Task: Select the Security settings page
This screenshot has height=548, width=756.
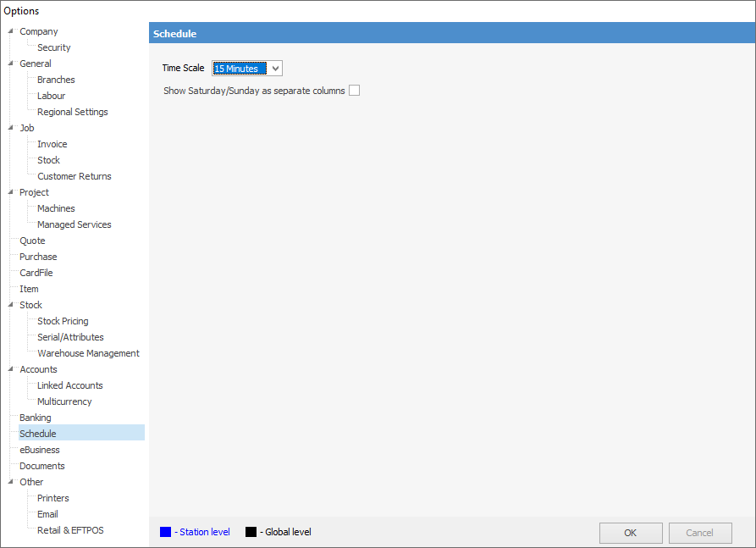Action: point(52,47)
